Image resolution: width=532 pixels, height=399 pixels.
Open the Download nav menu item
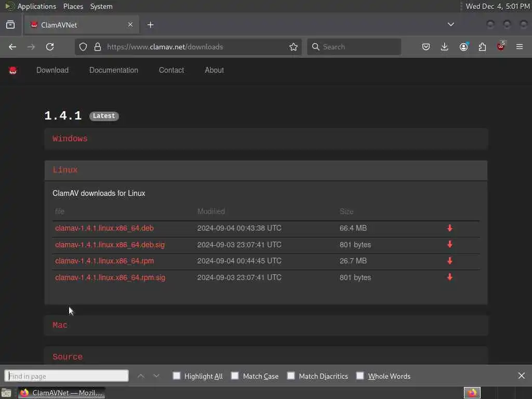coord(52,70)
